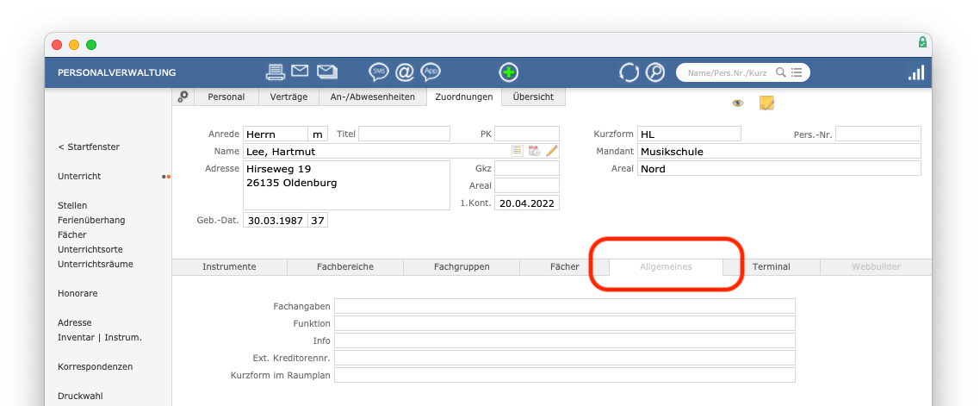
Task: Click the right Areal field showing Nord
Action: coord(778,168)
